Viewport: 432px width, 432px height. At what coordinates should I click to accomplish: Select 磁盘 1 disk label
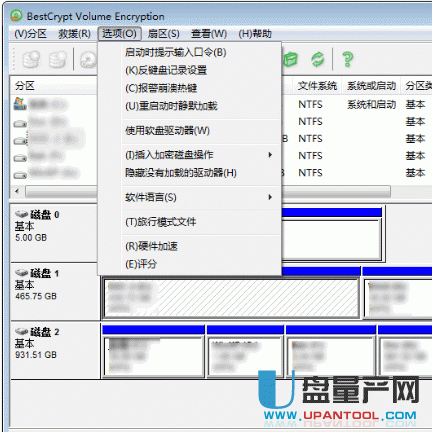click(x=45, y=273)
